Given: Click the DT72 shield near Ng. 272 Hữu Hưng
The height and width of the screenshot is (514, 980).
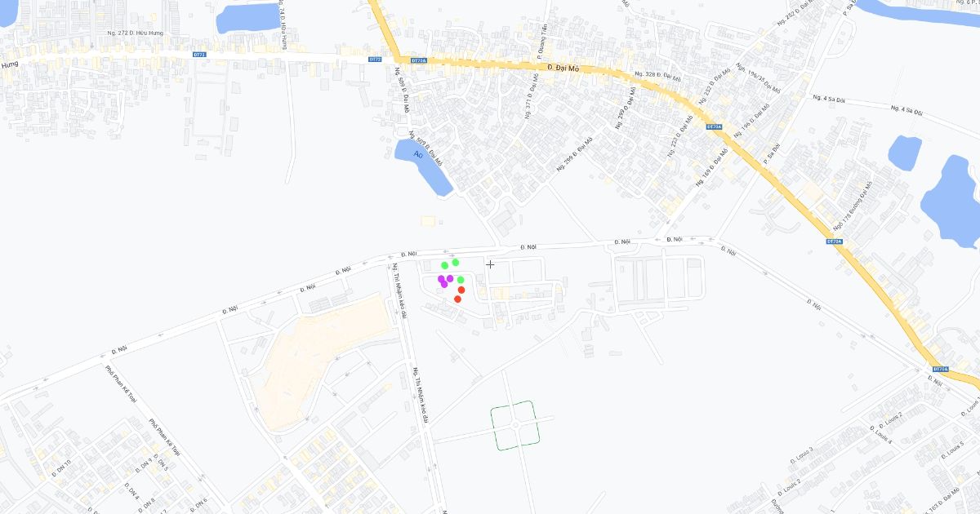Looking at the screenshot, I should [199, 55].
